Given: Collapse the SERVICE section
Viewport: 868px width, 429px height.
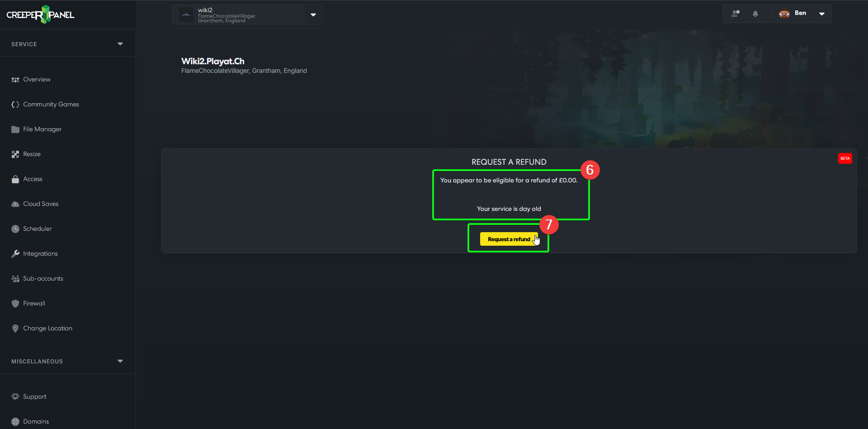Looking at the screenshot, I should 120,44.
